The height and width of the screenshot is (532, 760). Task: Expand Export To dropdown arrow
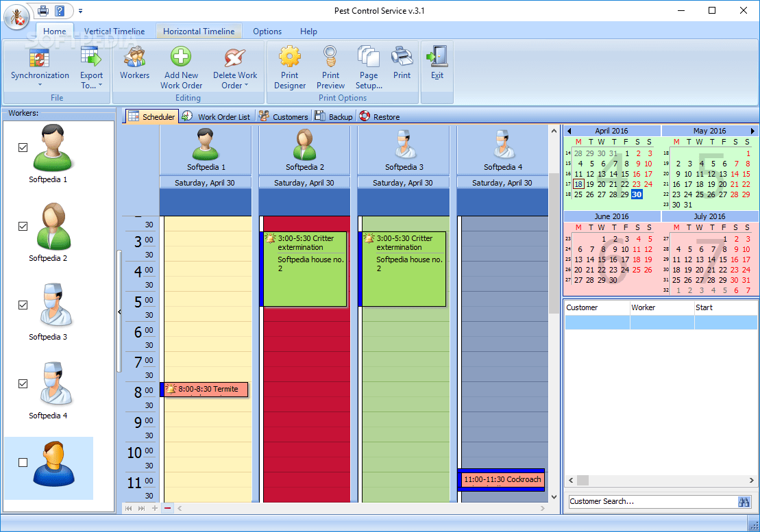(100, 85)
